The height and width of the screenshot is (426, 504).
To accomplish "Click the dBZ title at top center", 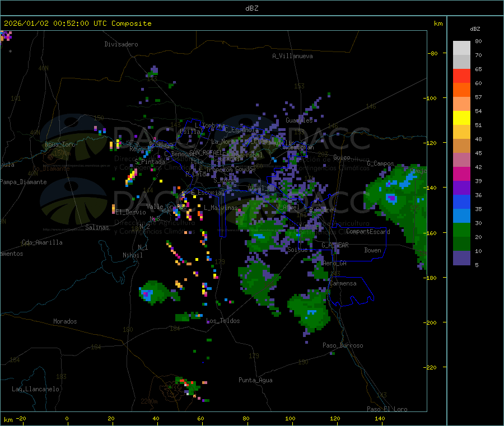I will (251, 8).
